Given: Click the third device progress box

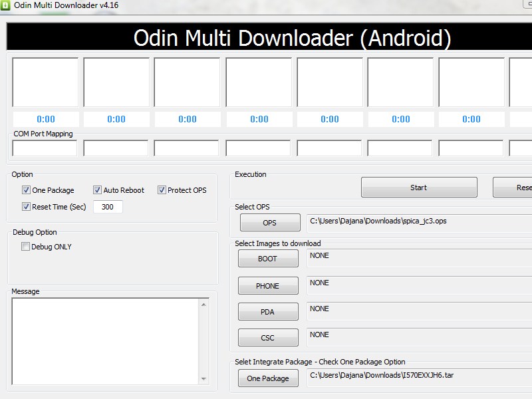Looking at the screenshot, I should (x=187, y=82).
